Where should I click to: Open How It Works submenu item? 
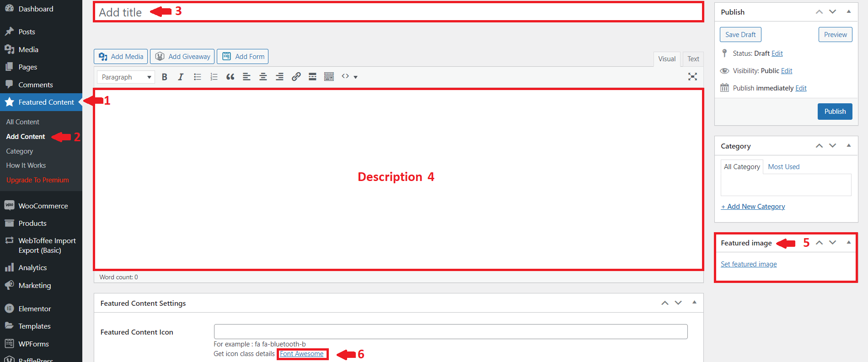click(x=26, y=165)
